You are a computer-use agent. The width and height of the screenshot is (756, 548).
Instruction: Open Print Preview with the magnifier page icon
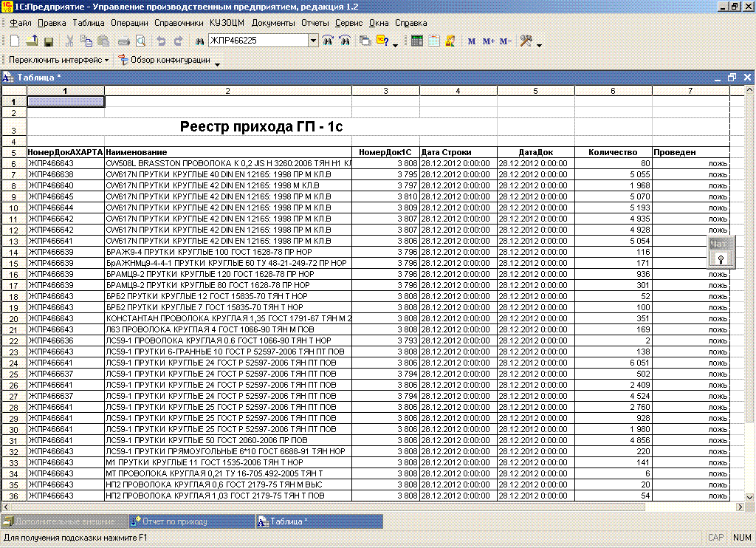[140, 41]
